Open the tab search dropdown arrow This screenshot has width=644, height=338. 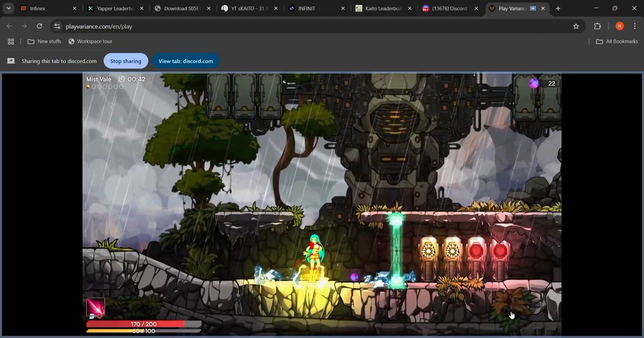[x=8, y=8]
